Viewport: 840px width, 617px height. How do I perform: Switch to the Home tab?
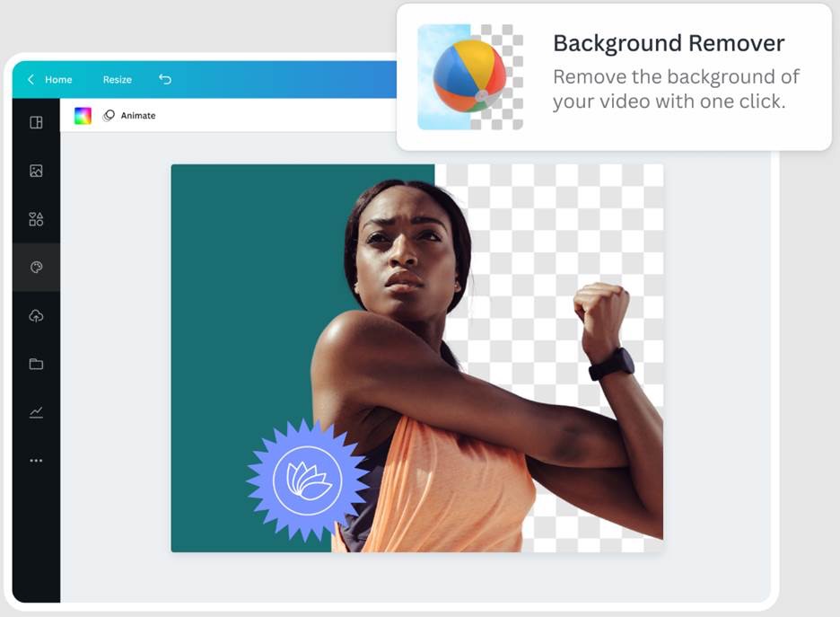[x=58, y=79]
